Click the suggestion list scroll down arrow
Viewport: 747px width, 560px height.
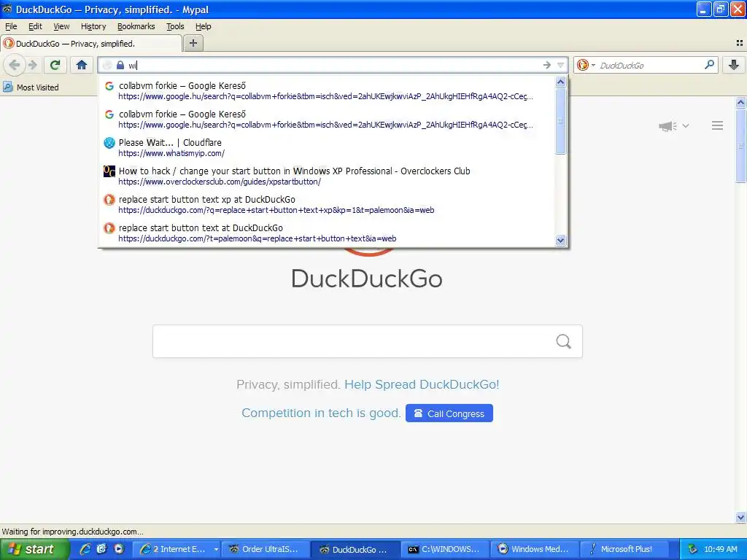pos(561,241)
